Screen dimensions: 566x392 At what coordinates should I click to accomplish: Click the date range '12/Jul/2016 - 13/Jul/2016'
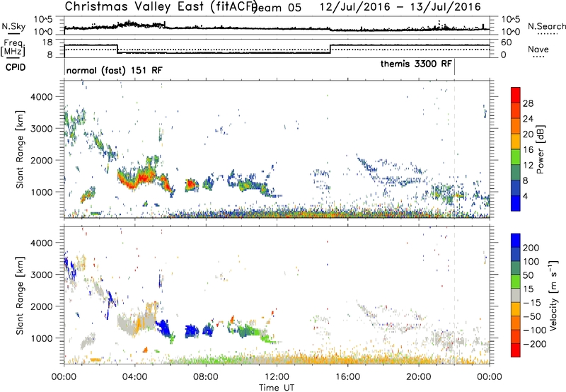click(x=400, y=7)
